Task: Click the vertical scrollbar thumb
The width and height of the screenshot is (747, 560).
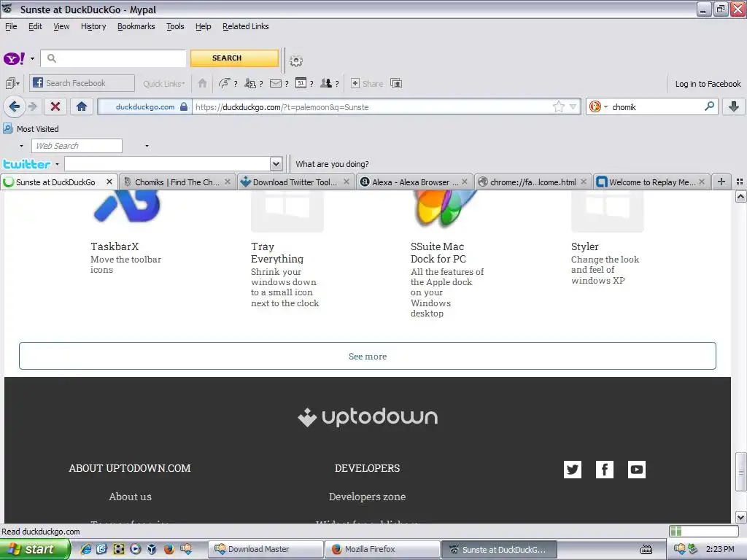Action: 740,472
